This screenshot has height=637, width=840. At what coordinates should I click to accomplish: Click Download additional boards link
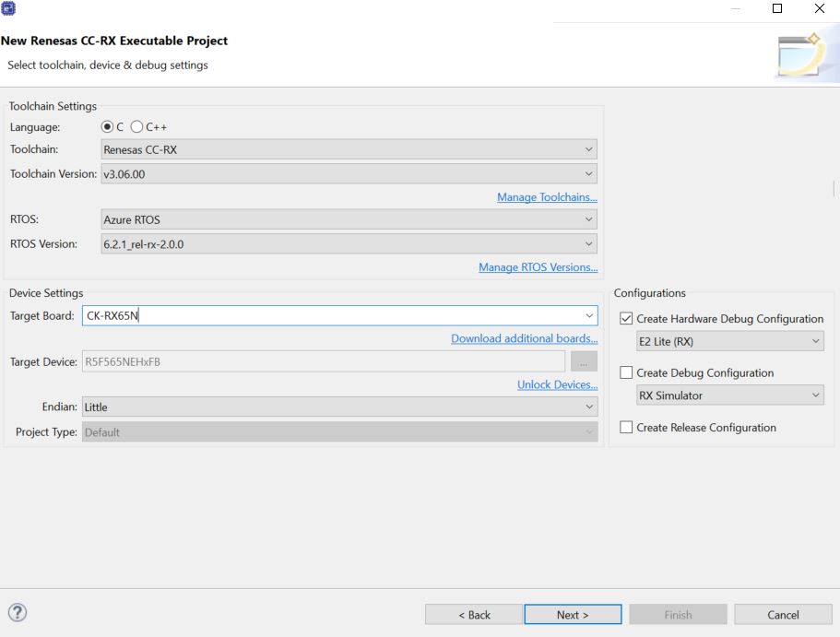(x=524, y=338)
